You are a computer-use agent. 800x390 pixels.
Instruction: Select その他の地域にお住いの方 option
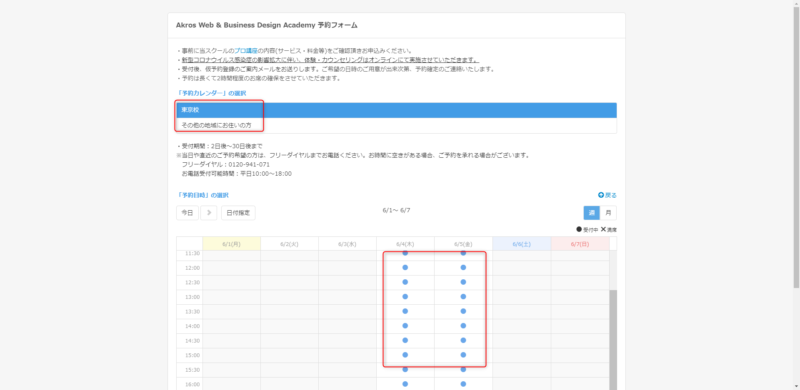coord(396,125)
